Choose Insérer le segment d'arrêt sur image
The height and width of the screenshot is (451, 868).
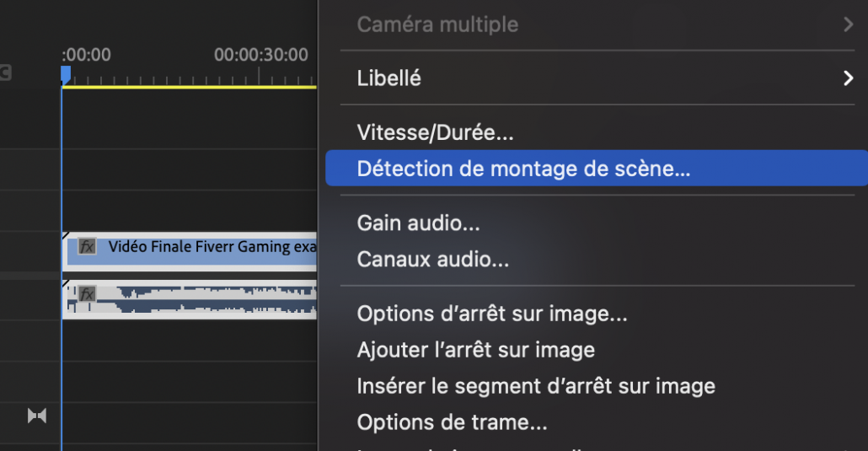coord(536,386)
